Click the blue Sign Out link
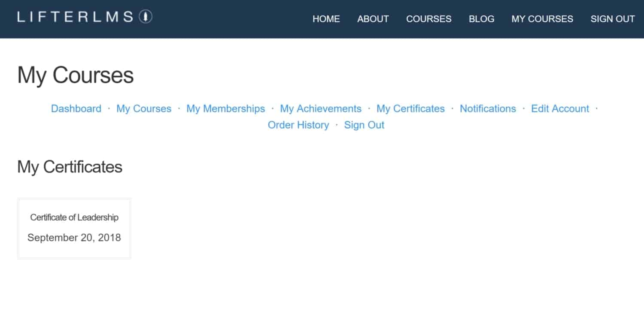 click(364, 125)
